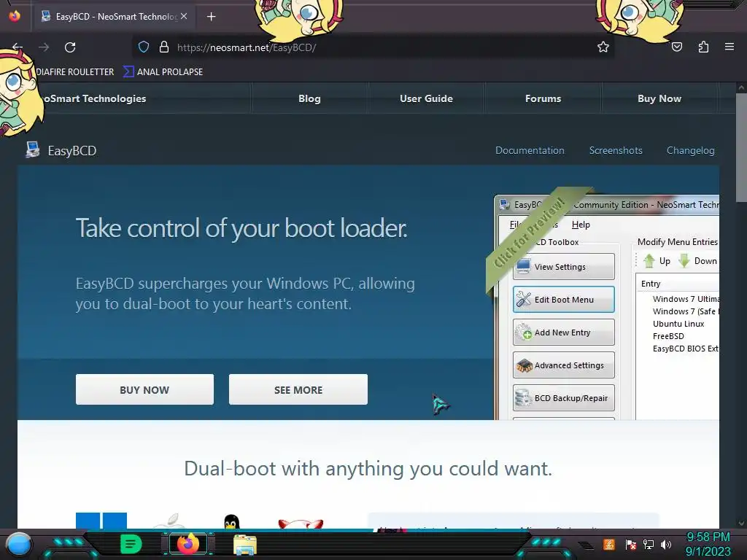Click BCD Backup/Repair in preview image
747x560 pixels.
[564, 398]
